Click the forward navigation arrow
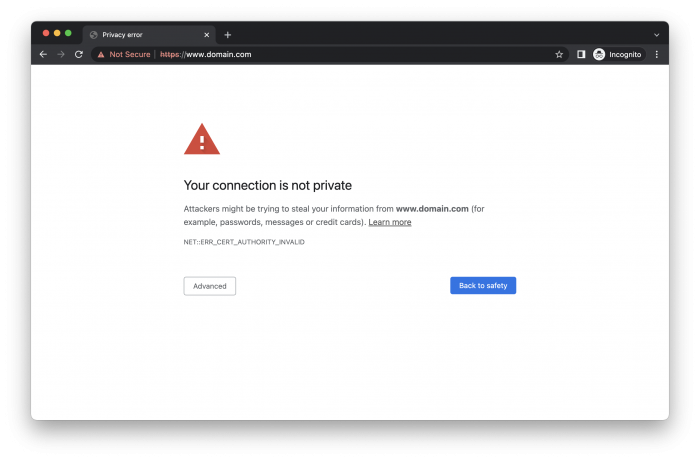 (61, 54)
